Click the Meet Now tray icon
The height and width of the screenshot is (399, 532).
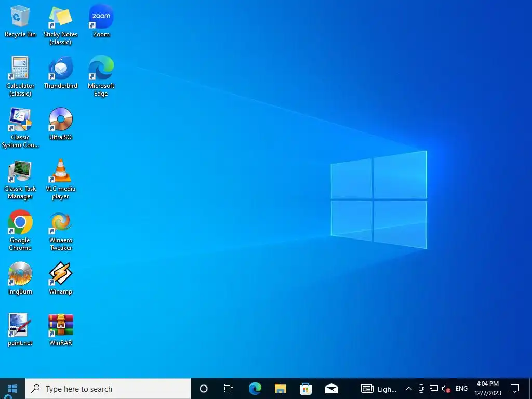tap(421, 389)
